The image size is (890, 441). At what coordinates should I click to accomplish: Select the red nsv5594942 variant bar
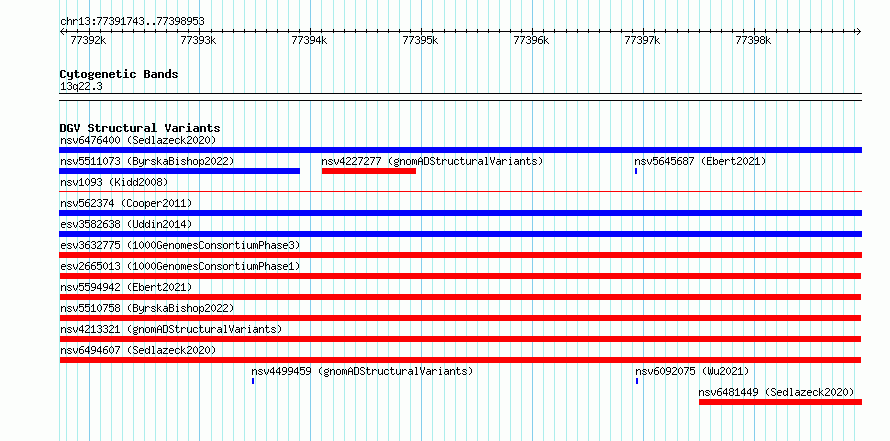click(460, 297)
